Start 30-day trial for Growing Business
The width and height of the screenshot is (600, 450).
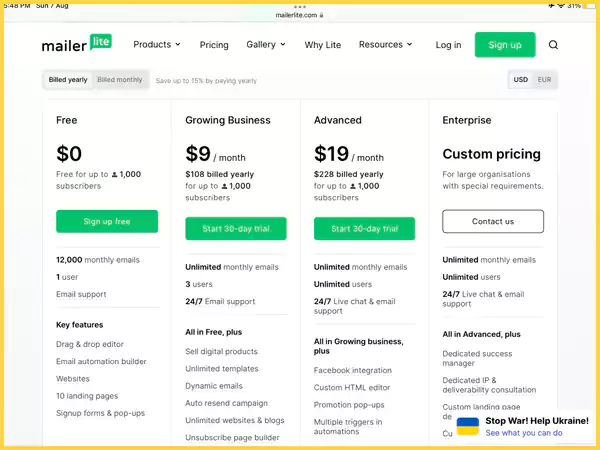(x=236, y=228)
